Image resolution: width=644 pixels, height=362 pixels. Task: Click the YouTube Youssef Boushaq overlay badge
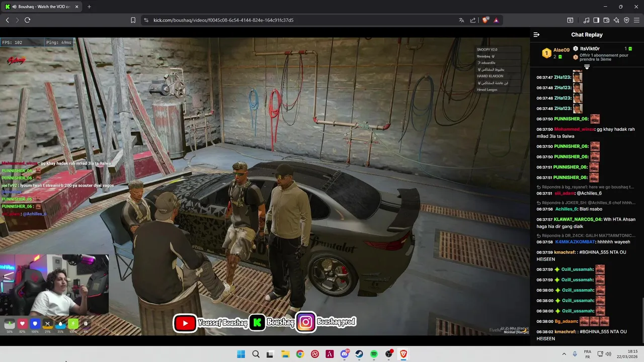click(211, 323)
